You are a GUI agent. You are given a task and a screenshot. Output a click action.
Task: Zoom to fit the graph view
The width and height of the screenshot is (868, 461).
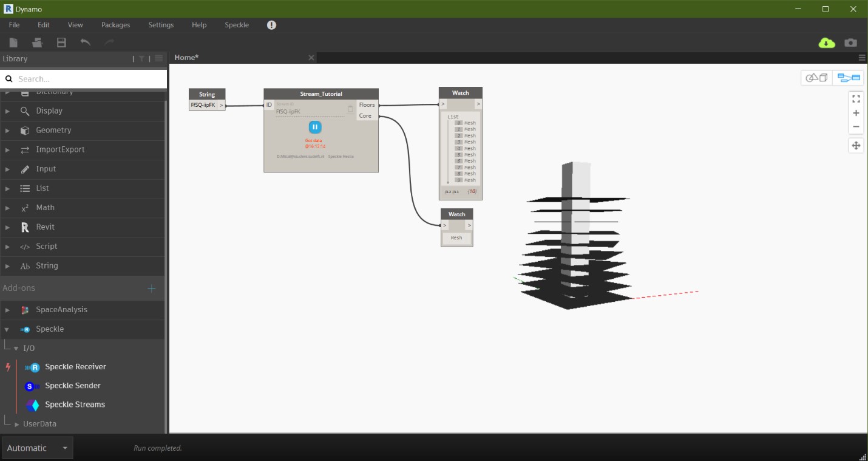click(x=856, y=98)
